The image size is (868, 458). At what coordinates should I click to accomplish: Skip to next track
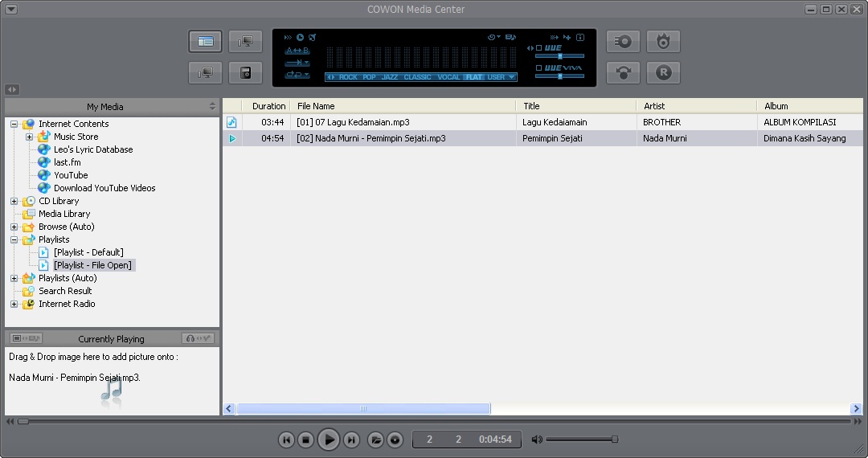point(351,440)
